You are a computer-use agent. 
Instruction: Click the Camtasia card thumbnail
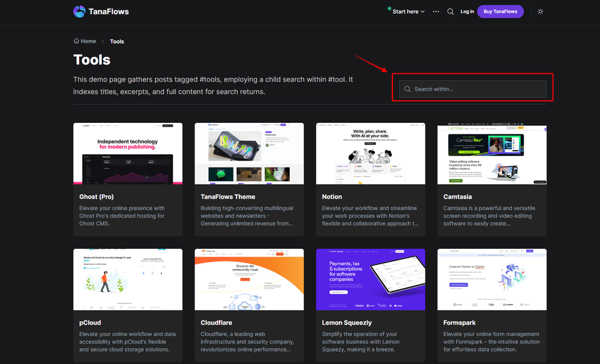pyautogui.click(x=491, y=154)
